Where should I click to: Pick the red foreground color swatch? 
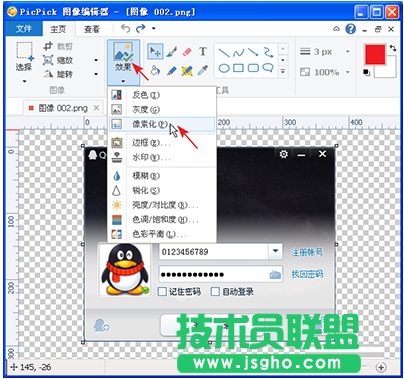point(375,54)
